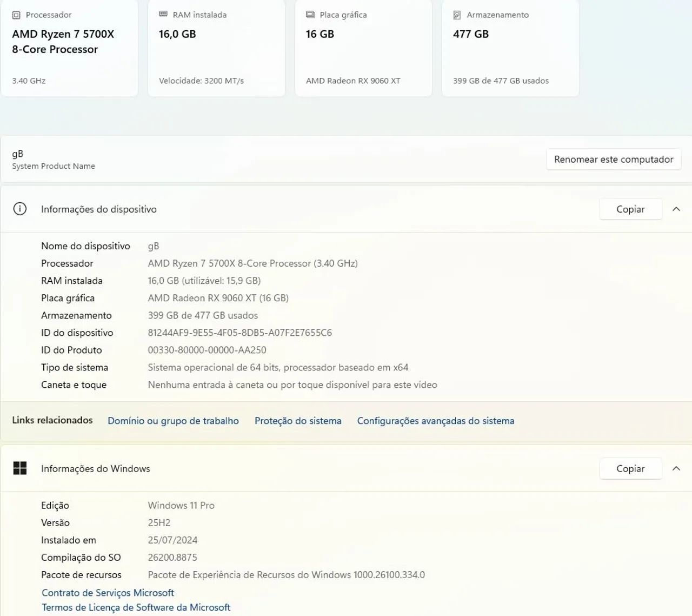Click the Windows logo icon beside Informações do Windows
Image resolution: width=692 pixels, height=616 pixels.
(20, 468)
